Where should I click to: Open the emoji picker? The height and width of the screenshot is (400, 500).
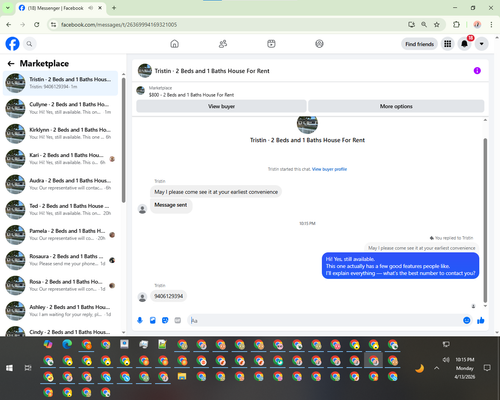(467, 320)
